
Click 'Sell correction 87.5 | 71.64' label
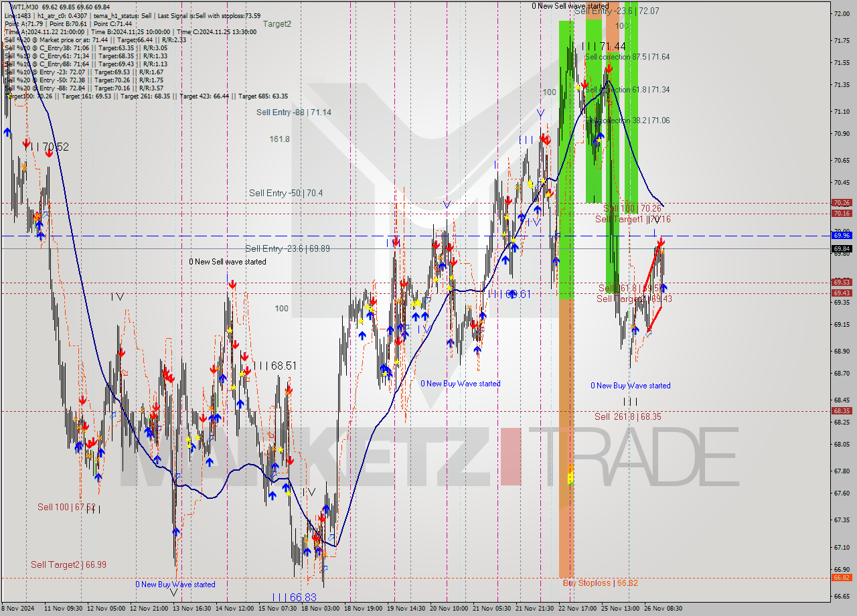click(x=627, y=58)
